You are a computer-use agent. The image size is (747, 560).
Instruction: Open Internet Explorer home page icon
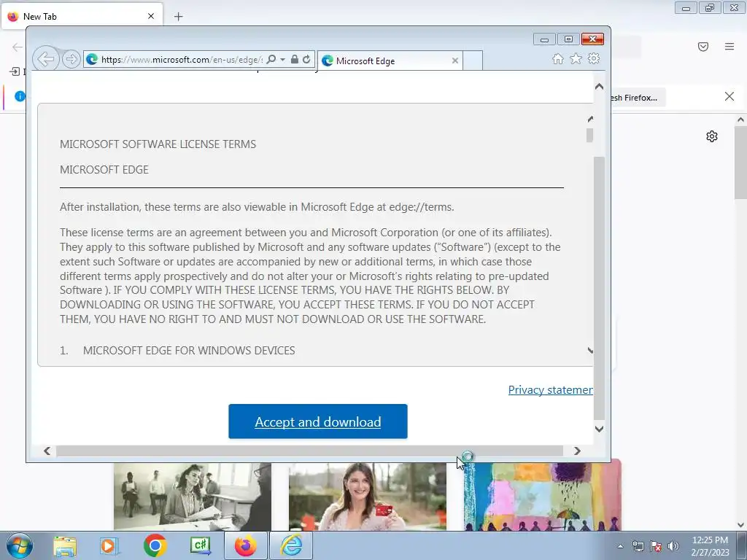[x=558, y=58]
